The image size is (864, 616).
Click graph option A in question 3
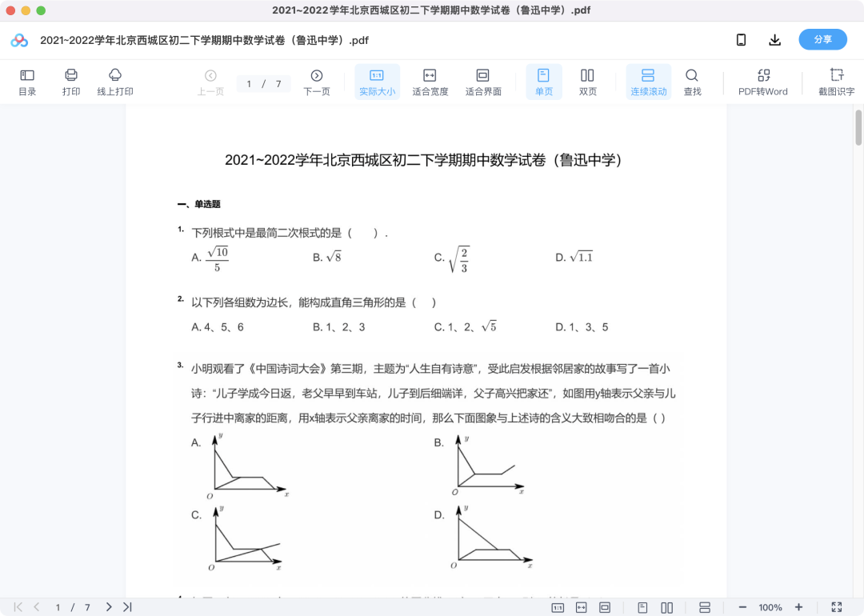coord(247,466)
